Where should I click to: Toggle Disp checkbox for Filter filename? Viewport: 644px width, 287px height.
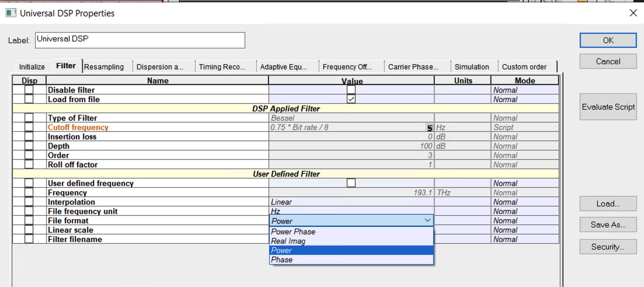pyautogui.click(x=29, y=239)
